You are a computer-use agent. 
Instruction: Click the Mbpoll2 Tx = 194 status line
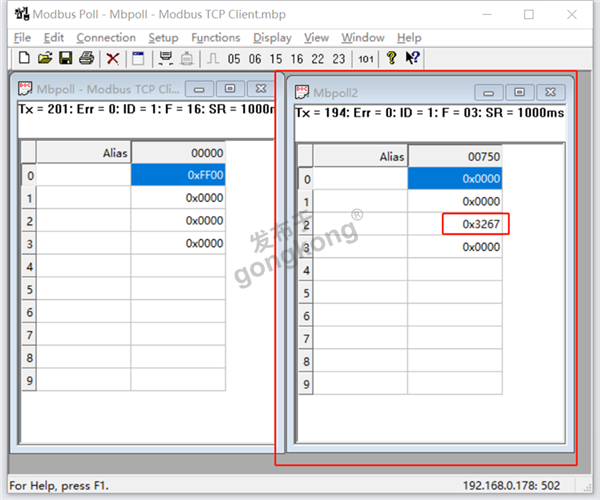tap(429, 113)
